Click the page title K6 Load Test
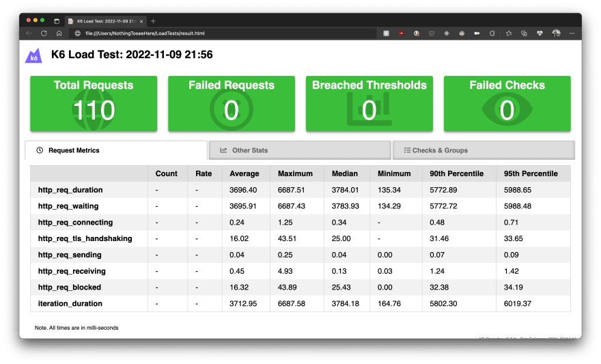601x364 pixels. [x=132, y=55]
